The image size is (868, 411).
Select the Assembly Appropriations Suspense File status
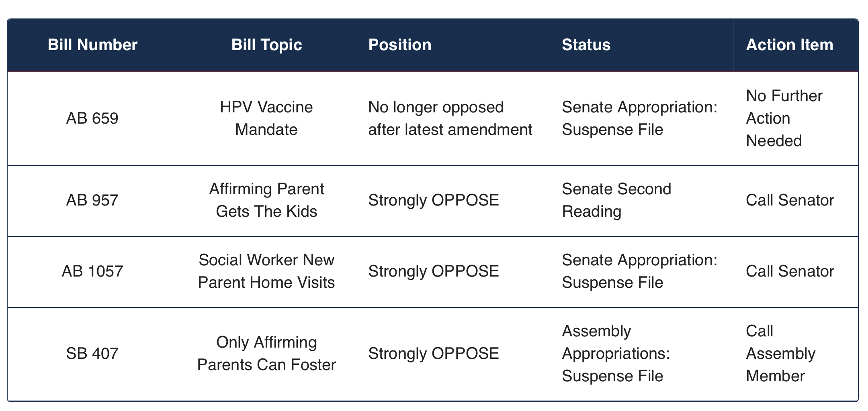pos(615,354)
